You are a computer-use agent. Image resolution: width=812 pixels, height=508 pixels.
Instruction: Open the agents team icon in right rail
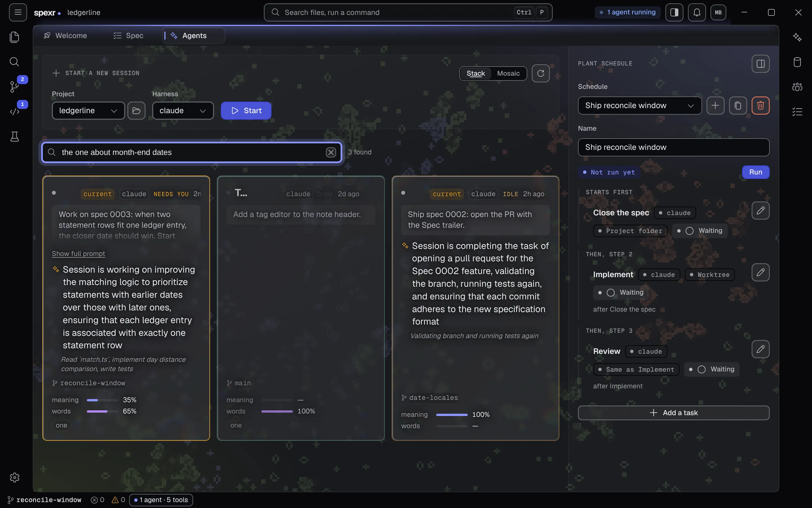pos(797,87)
